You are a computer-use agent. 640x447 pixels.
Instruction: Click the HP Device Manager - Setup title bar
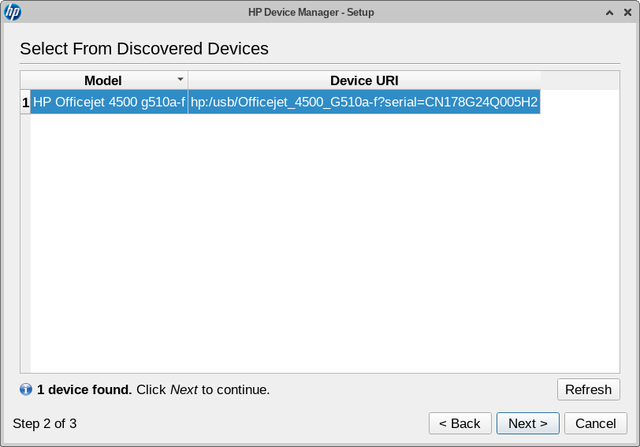tap(311, 12)
